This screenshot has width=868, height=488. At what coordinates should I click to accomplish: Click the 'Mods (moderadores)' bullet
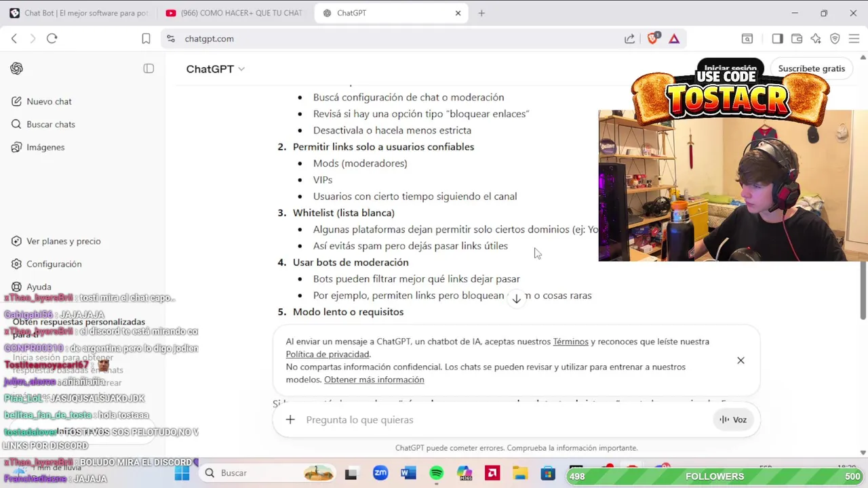360,163
